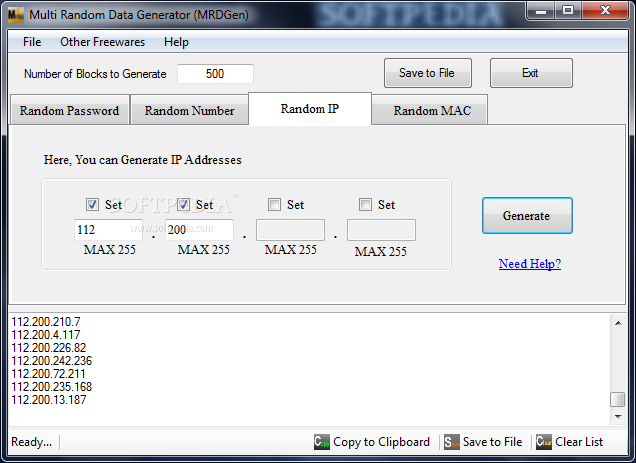
Task: Click the Number of Blocks input field
Action: [215, 73]
